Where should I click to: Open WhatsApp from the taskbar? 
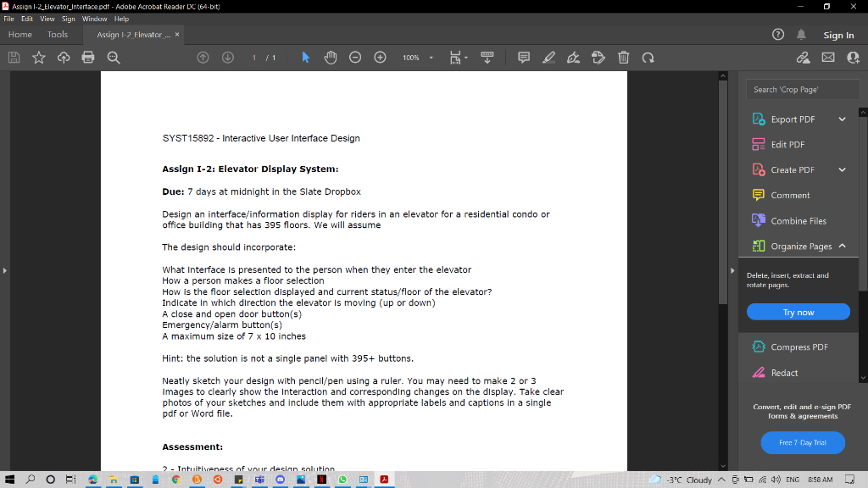pyautogui.click(x=342, y=480)
